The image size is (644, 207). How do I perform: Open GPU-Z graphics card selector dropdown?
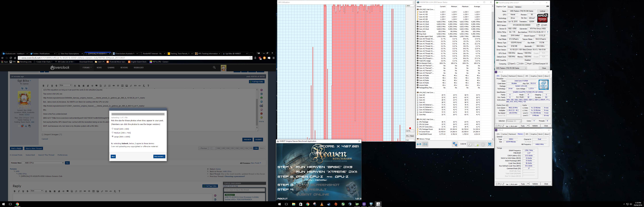tap(511, 68)
